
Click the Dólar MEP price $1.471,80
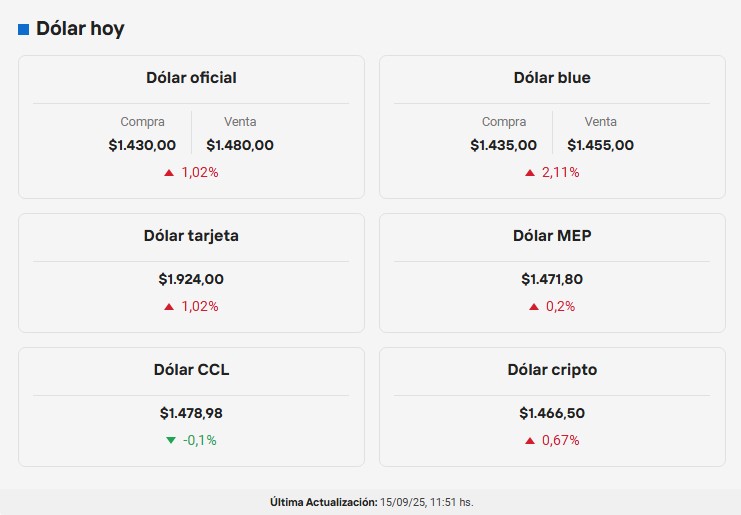552,280
